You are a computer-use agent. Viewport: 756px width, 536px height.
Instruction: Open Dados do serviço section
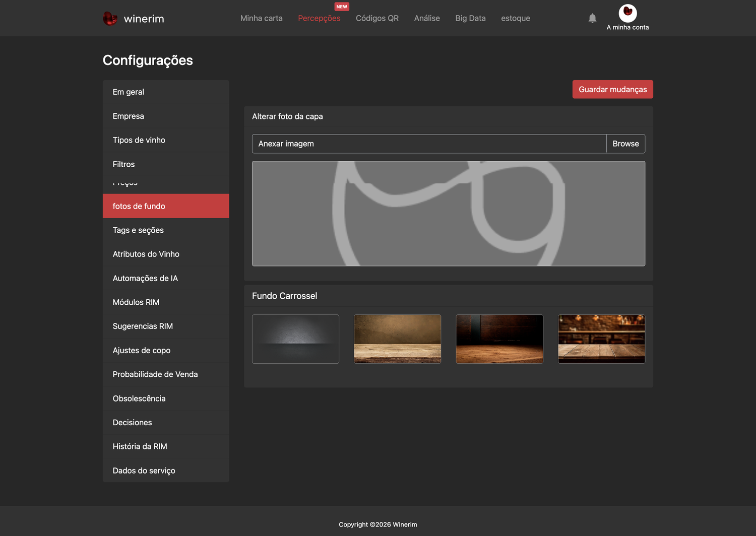pyautogui.click(x=166, y=471)
